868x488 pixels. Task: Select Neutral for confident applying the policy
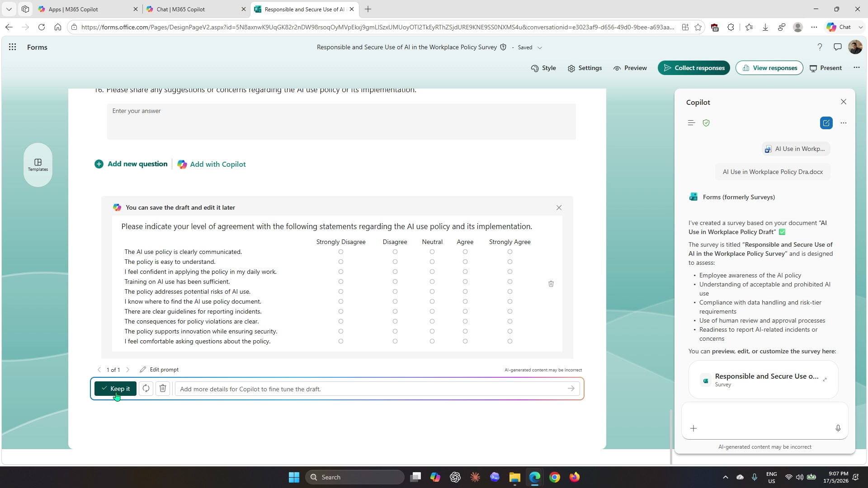pyautogui.click(x=432, y=272)
